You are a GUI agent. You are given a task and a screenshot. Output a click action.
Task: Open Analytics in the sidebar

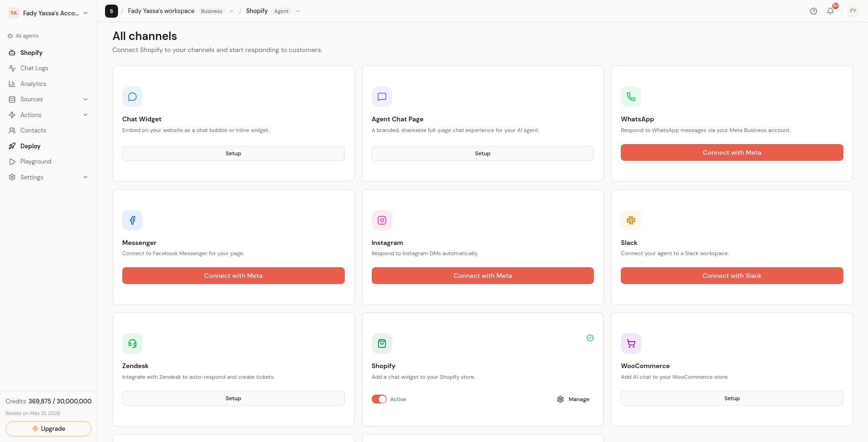(48, 84)
